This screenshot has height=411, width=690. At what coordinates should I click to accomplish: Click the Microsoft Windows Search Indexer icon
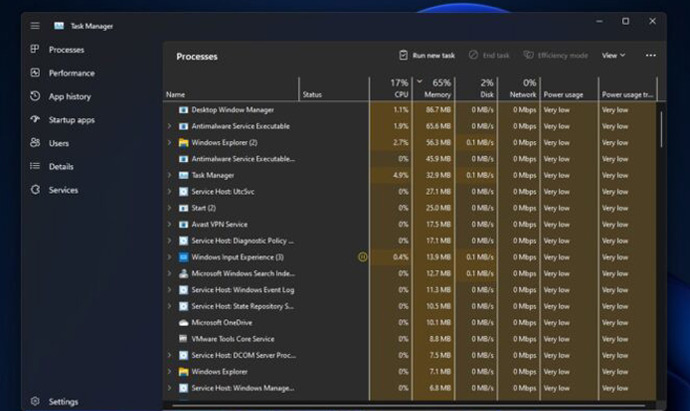(x=184, y=273)
